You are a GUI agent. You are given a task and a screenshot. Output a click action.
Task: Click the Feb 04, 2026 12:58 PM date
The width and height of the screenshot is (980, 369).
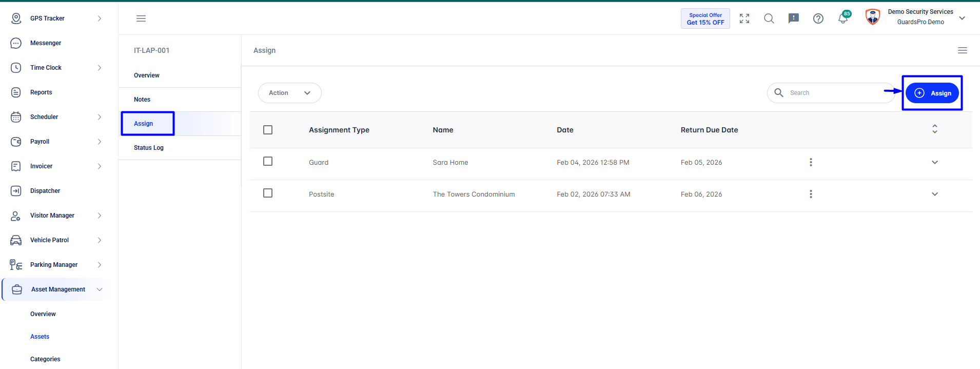[x=593, y=162]
